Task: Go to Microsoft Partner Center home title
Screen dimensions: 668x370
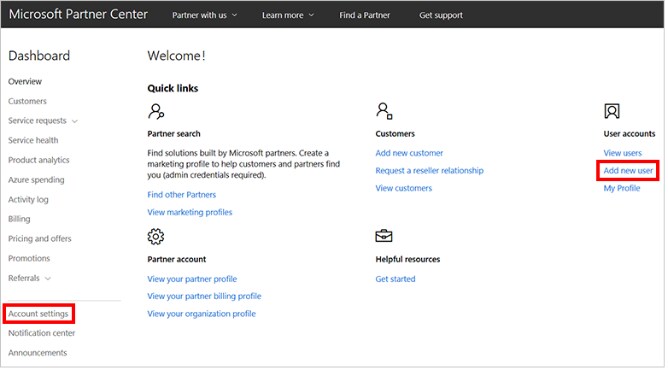Action: pos(78,14)
